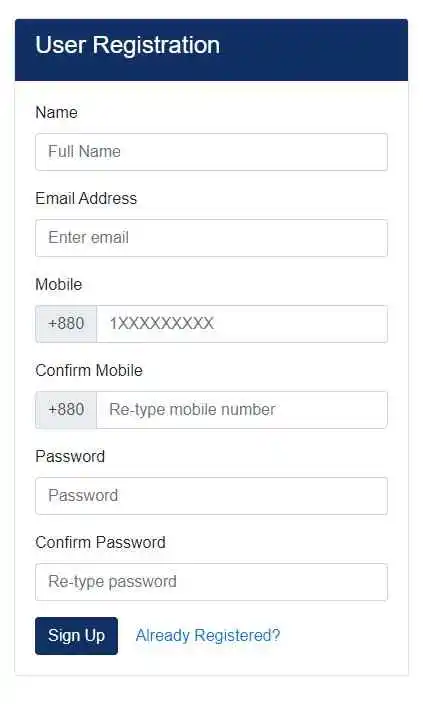Click the Name field label
Image resolution: width=423 pixels, height=704 pixels.
57,112
